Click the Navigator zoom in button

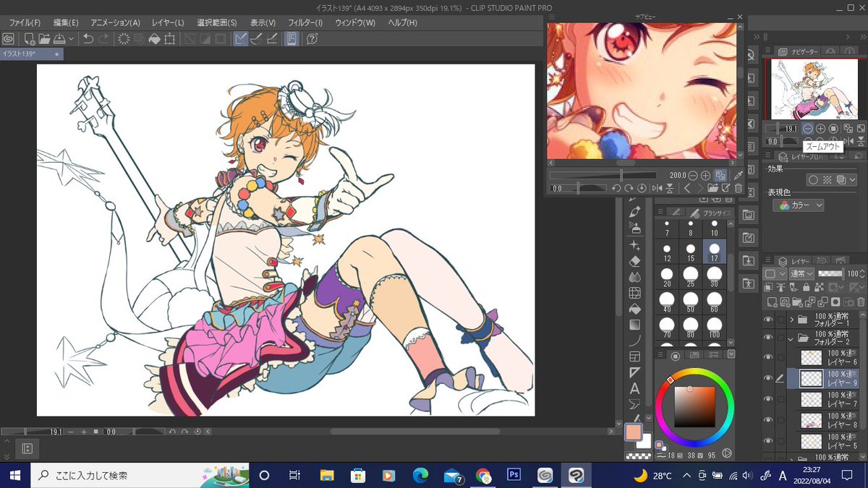(x=821, y=129)
